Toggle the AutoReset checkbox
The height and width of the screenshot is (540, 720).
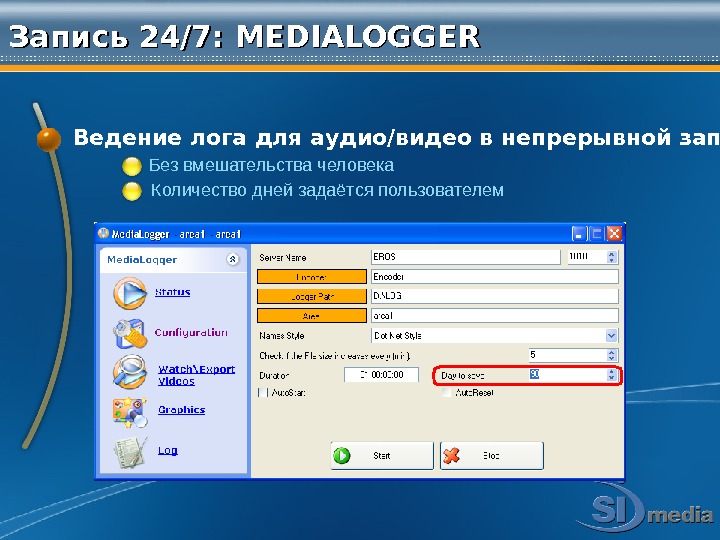coord(446,393)
